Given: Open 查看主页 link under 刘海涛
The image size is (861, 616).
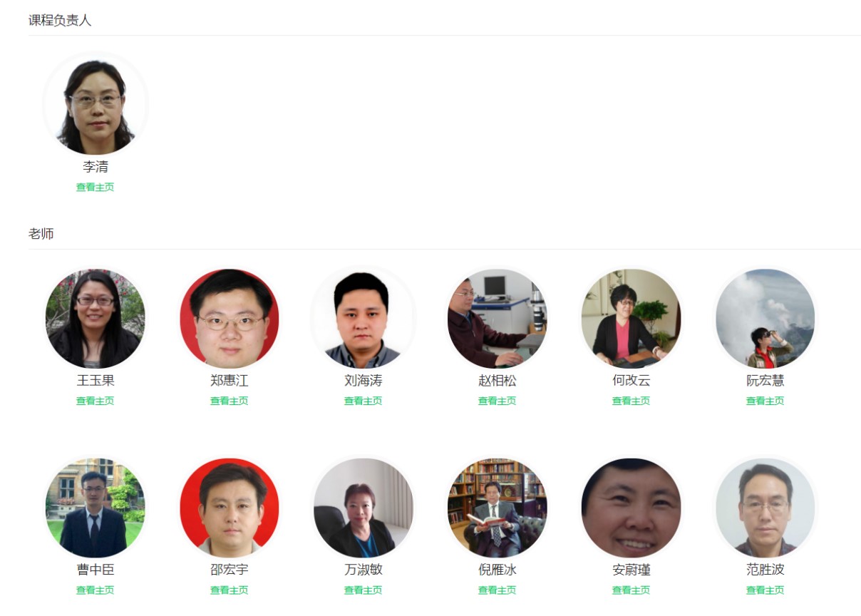Looking at the screenshot, I should click(x=364, y=401).
